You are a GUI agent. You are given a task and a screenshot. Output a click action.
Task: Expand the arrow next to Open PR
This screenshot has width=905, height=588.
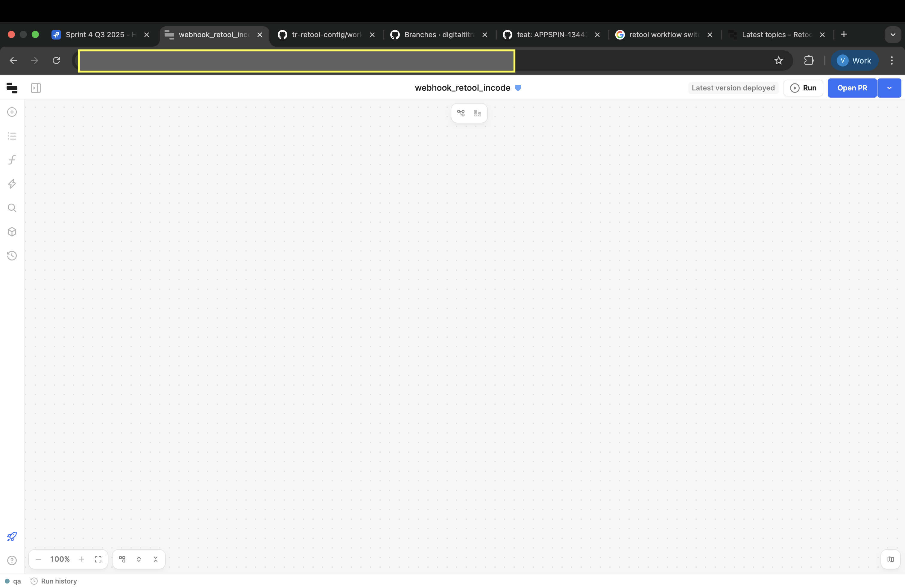click(x=889, y=88)
